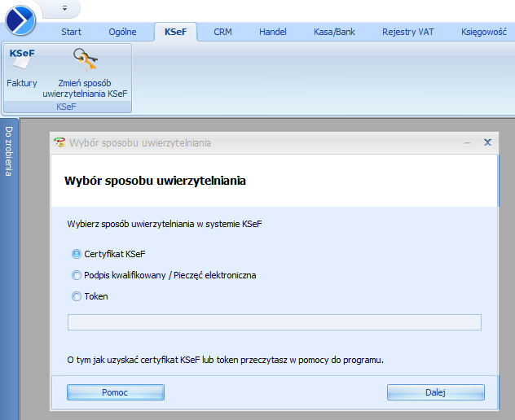This screenshot has width=515, height=420.
Task: Click the bold heading Wybór sposobu uwierzytelniania
Action: [x=155, y=181]
